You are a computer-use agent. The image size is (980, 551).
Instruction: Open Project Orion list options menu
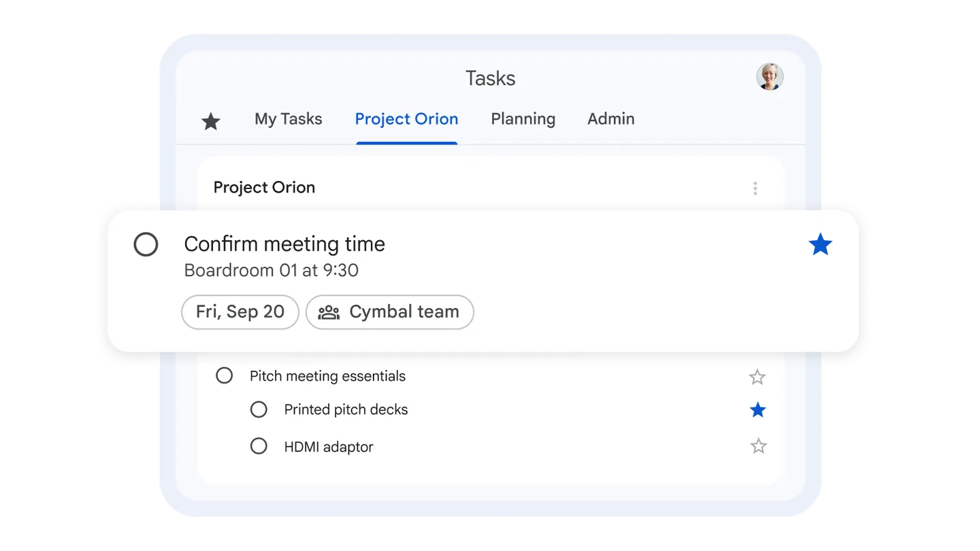[x=755, y=188]
